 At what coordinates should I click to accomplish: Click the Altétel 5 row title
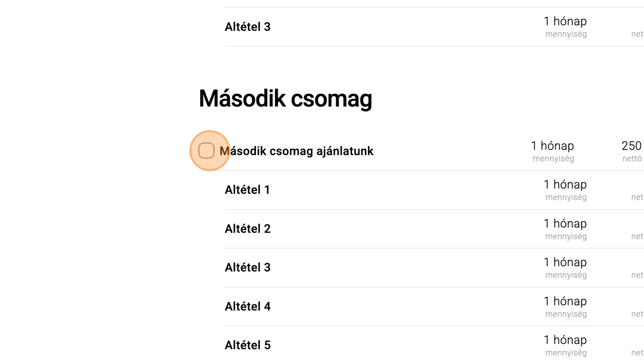pos(247,345)
